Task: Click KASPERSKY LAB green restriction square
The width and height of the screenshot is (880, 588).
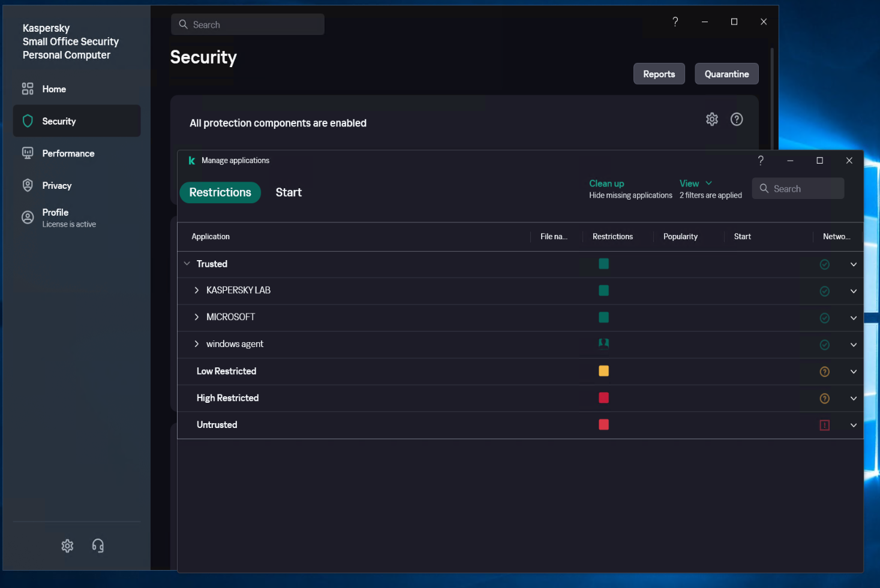Action: [x=603, y=291]
